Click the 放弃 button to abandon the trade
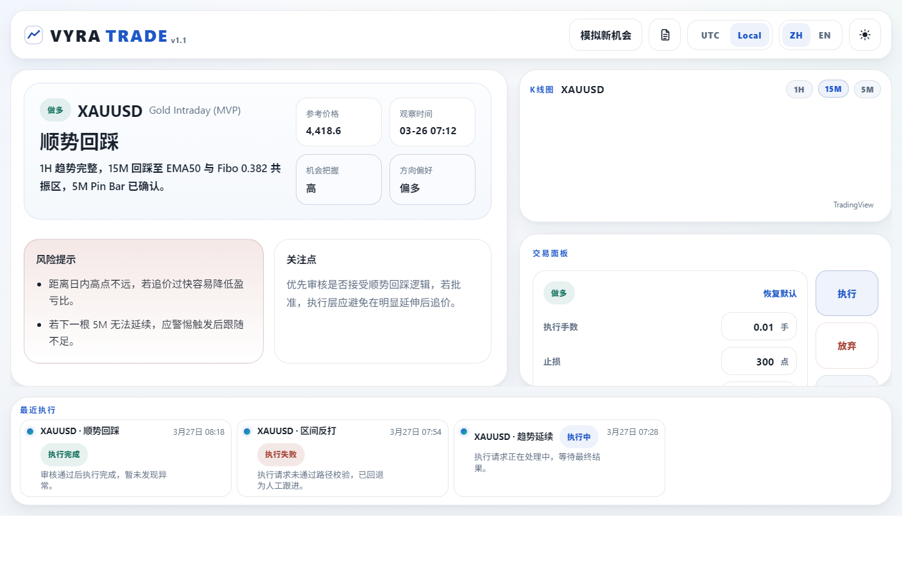Screen dimensions: 924x578 point(846,346)
